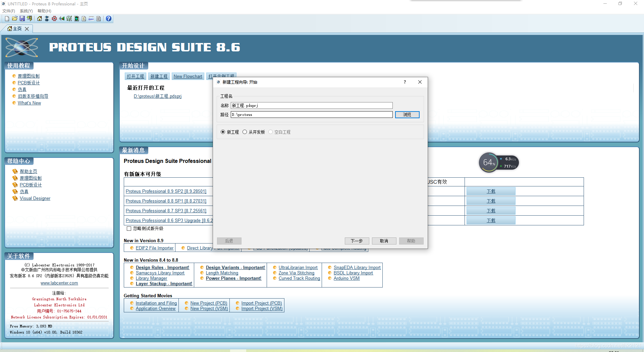The image size is (644, 352).
Task: Open the 帮助(H) menu
Action: point(44,11)
